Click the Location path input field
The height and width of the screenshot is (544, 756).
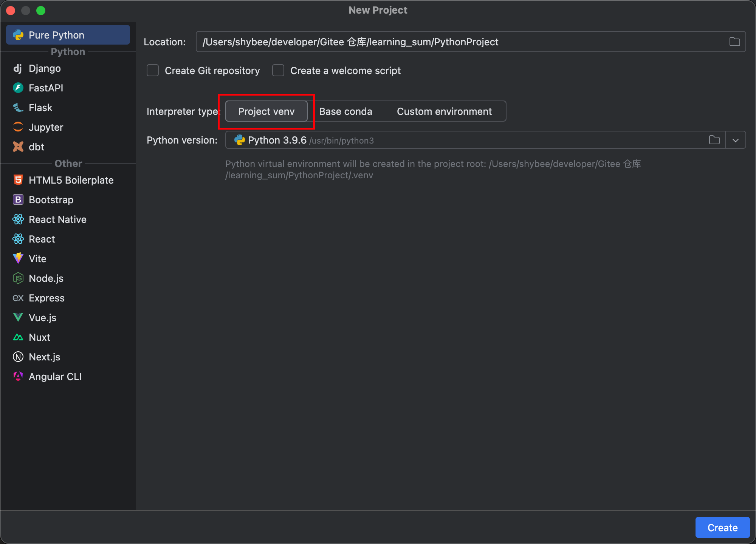pyautogui.click(x=471, y=42)
